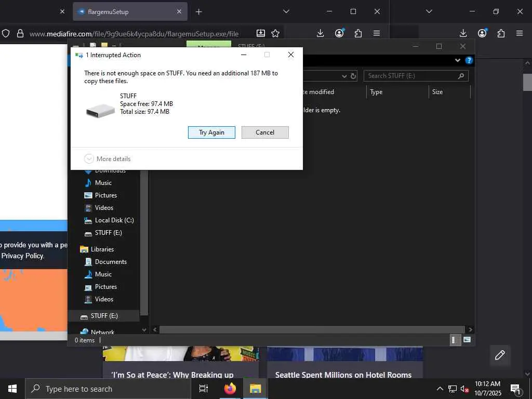Open application menu in rear Firefox window

coord(520,33)
